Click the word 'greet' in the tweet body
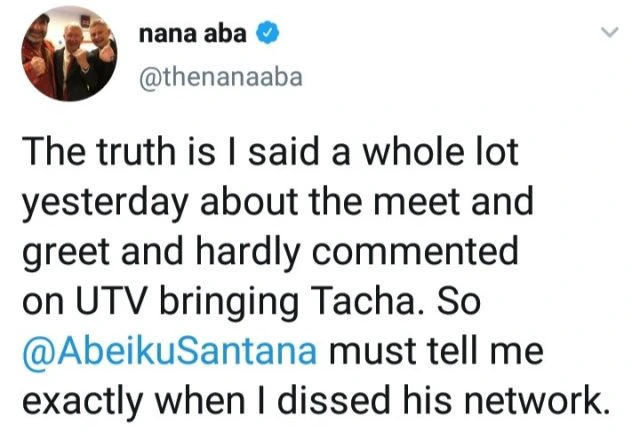The width and height of the screenshot is (640, 440). pyautogui.click(x=66, y=253)
